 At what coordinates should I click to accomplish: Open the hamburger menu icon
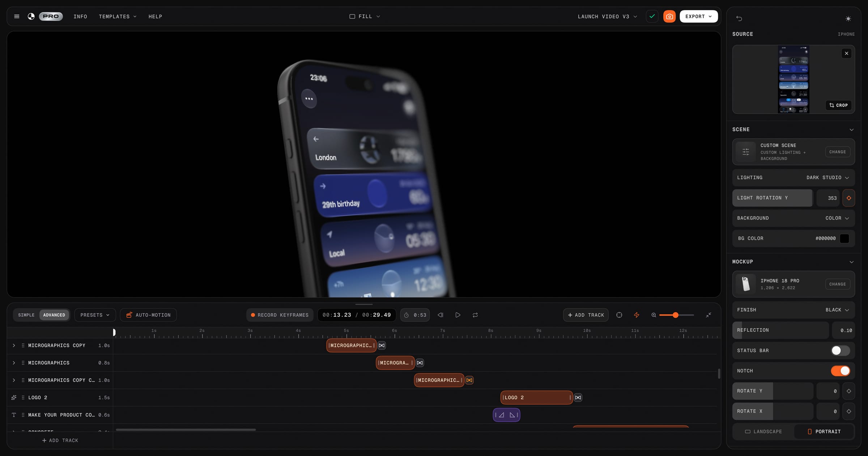[x=17, y=16]
